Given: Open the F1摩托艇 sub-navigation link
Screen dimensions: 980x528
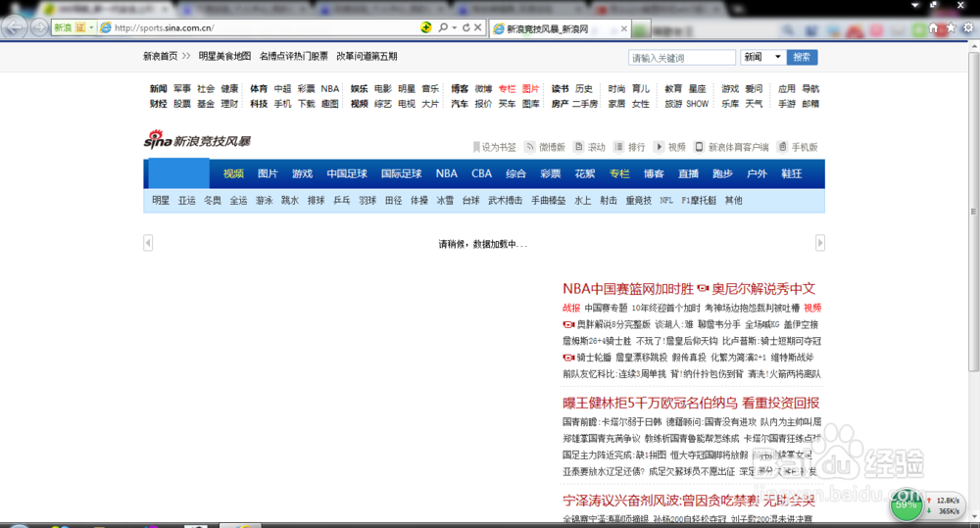Looking at the screenshot, I should (699, 201).
